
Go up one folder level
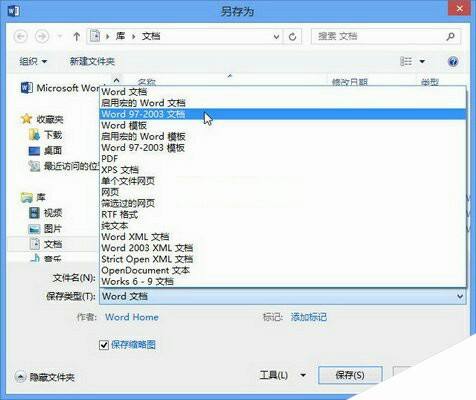coord(77,36)
